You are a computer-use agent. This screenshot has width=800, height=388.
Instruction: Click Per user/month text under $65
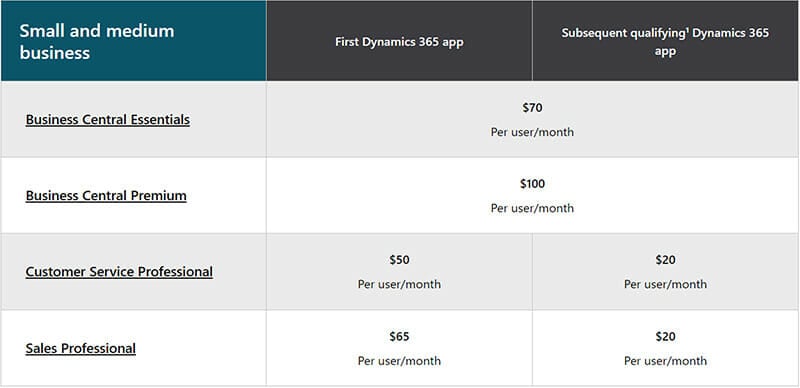click(x=399, y=361)
